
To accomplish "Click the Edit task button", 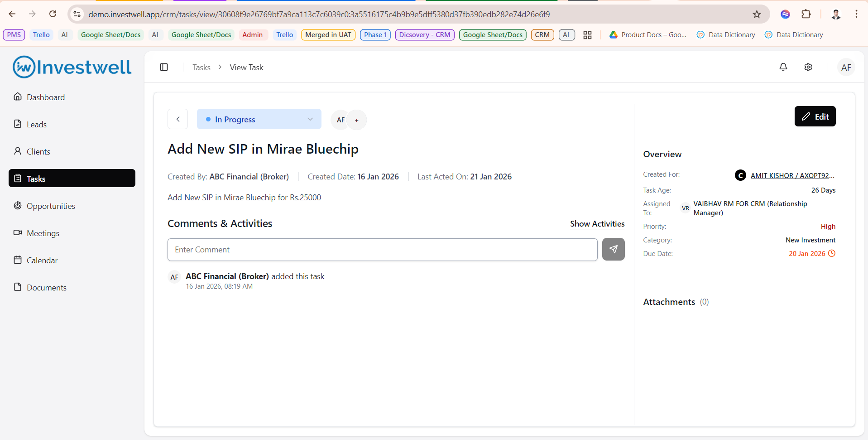I will [815, 116].
